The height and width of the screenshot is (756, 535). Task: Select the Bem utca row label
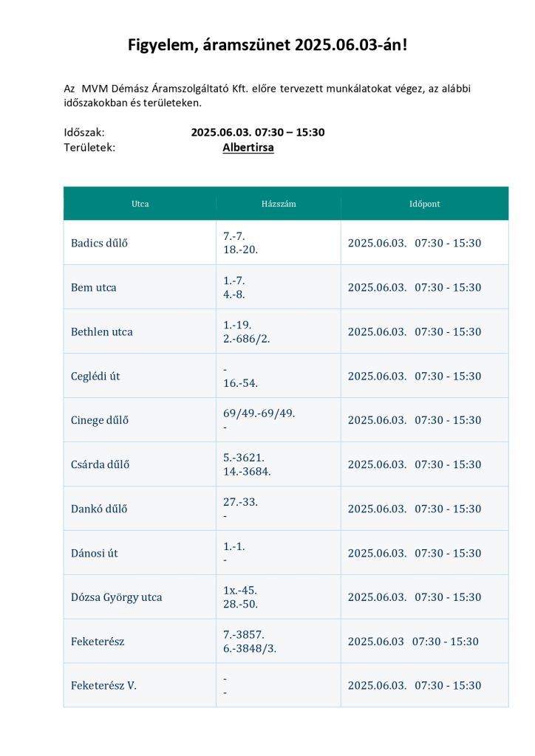(x=94, y=287)
